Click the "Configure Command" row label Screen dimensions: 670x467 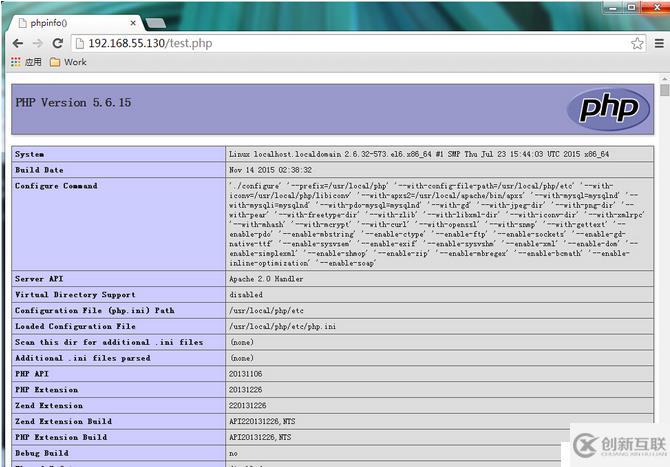coord(56,186)
